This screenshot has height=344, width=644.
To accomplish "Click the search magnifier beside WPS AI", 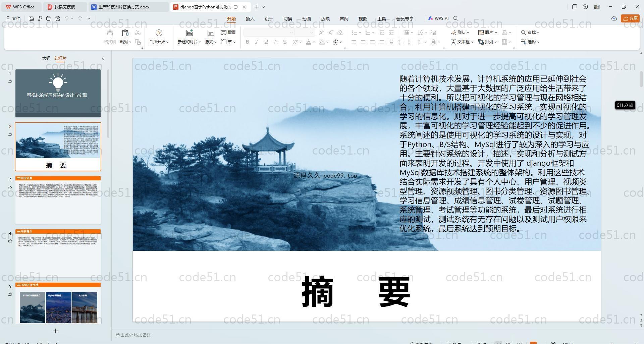I will pyautogui.click(x=456, y=18).
